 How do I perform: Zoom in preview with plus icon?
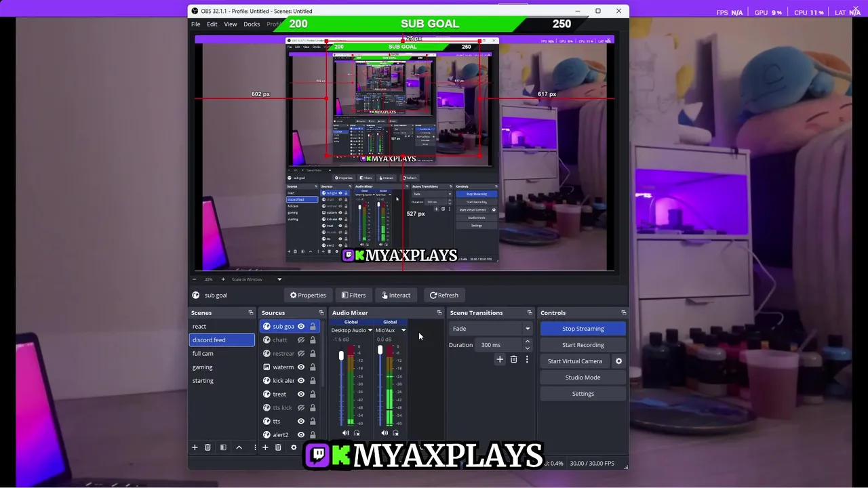tap(223, 279)
